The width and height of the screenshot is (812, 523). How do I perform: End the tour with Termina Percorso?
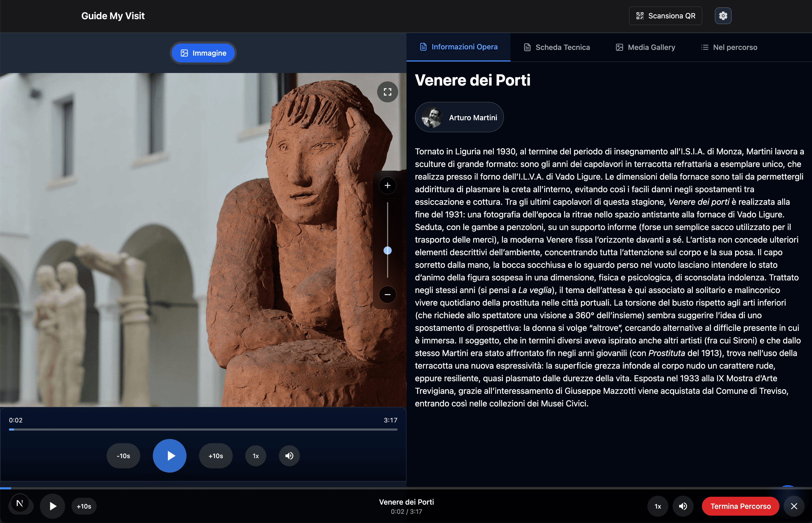[740, 506]
